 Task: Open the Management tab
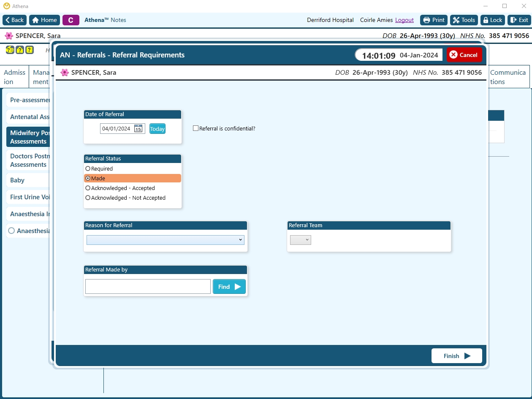pos(40,77)
